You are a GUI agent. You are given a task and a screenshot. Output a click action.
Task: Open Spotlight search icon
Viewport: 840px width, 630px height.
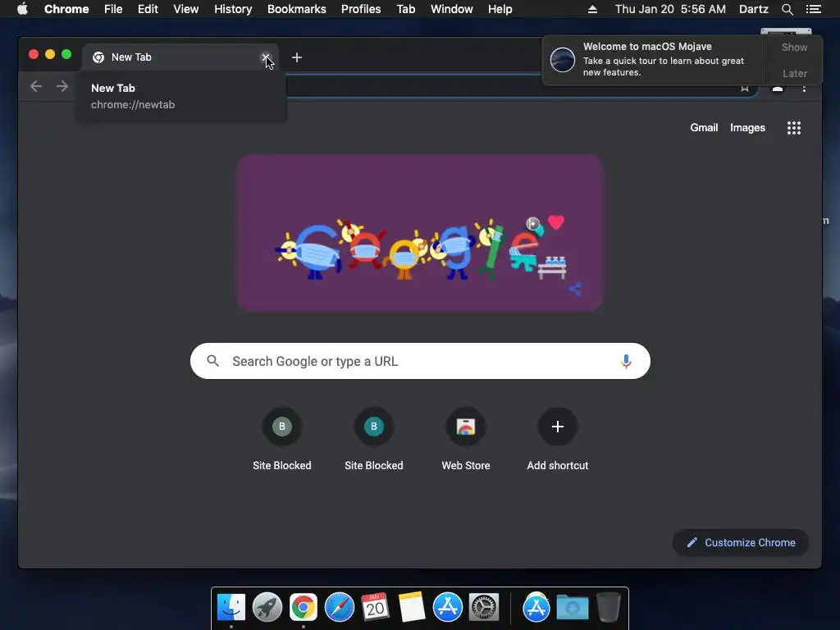(x=787, y=9)
